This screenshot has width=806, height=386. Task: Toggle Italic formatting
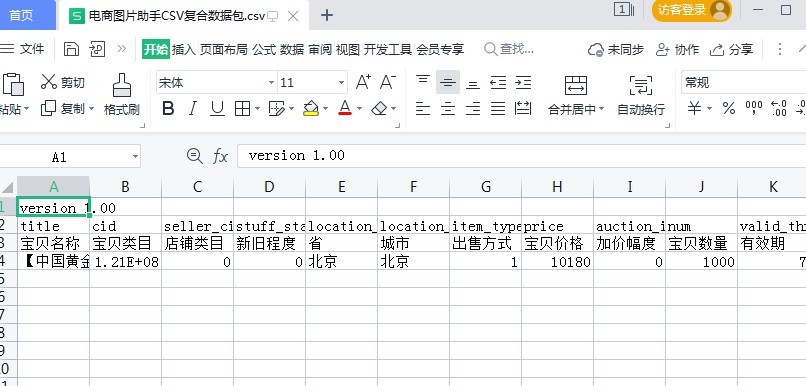[x=193, y=108]
